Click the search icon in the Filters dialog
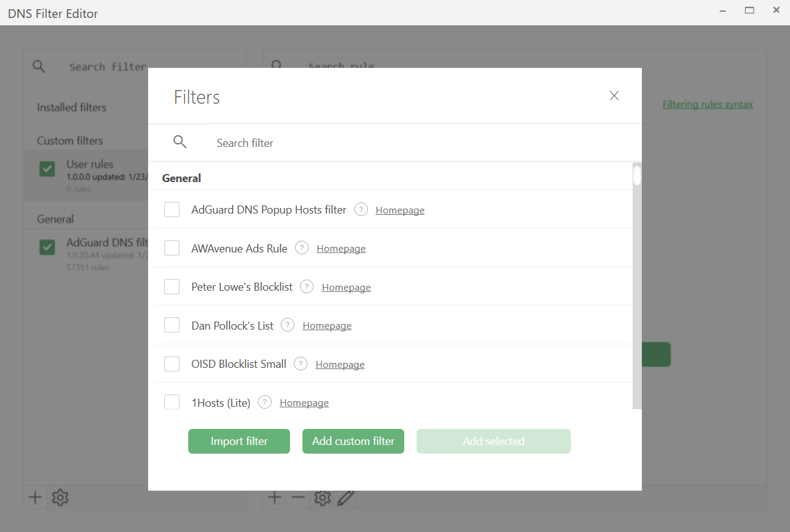The height and width of the screenshot is (532, 790). (180, 142)
